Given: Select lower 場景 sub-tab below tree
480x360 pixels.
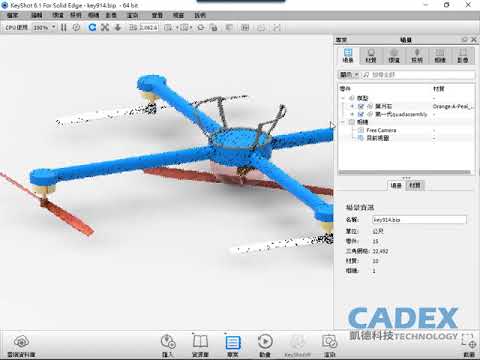Looking at the screenshot, I should (396, 185).
